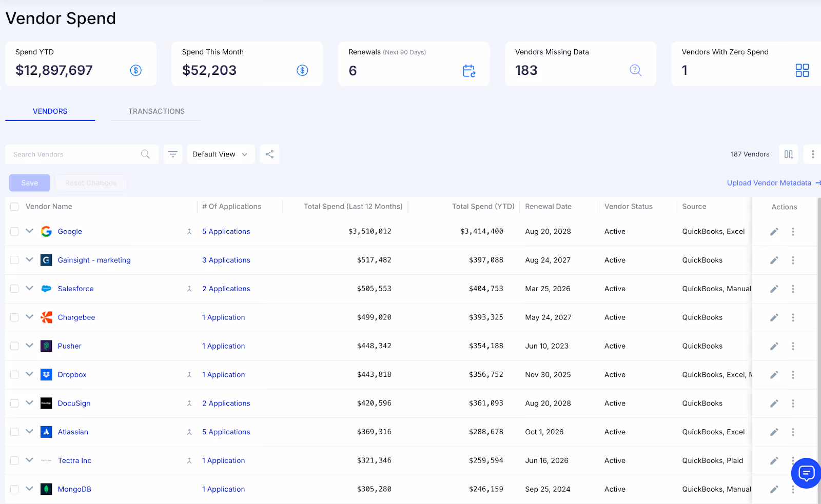Expand the Tectra Inc row
This screenshot has height=504, width=821.
pos(29,460)
